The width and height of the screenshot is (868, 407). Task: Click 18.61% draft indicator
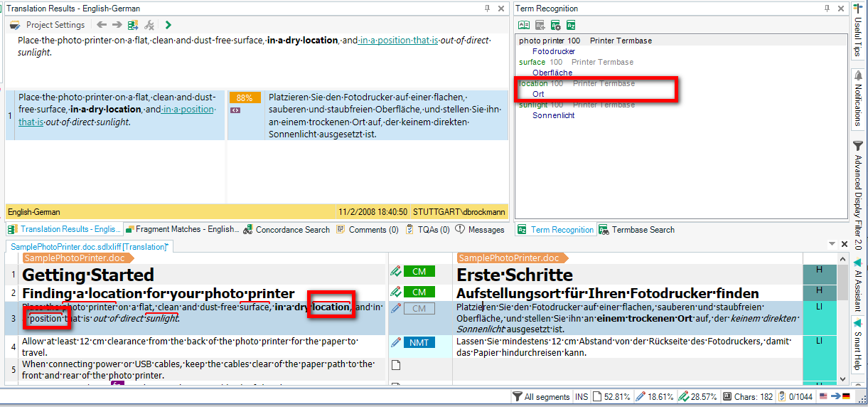click(x=655, y=396)
